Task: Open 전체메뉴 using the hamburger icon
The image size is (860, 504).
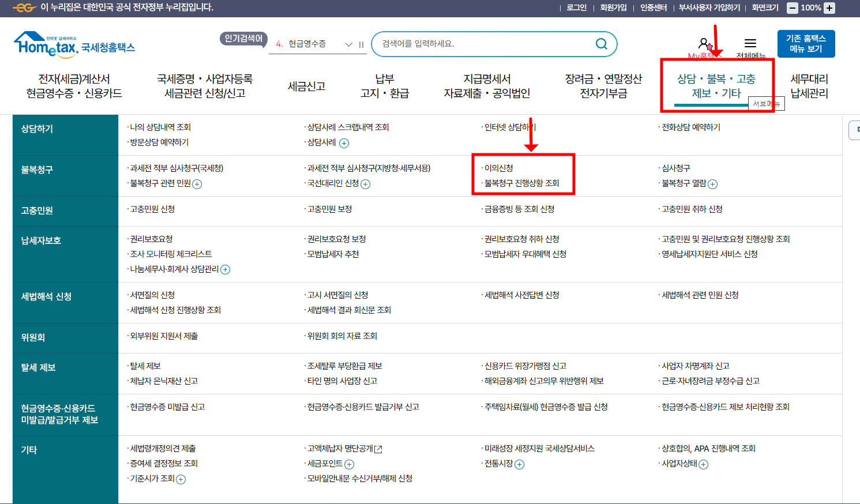Action: 750,42
